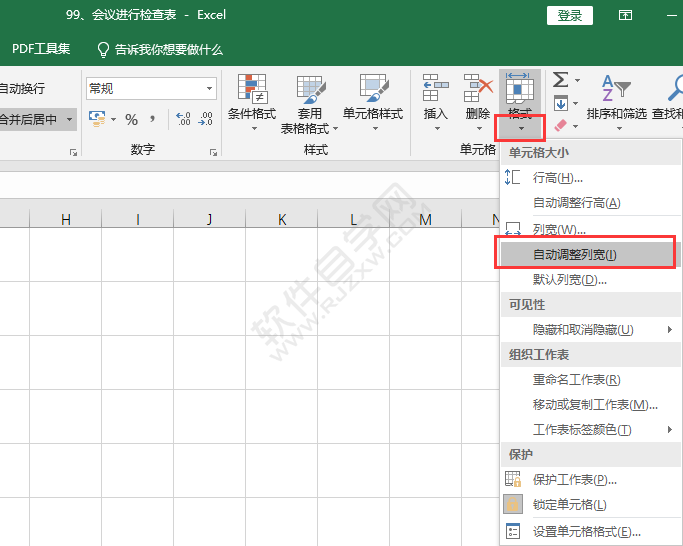This screenshot has height=546, width=683.
Task: Expand Merge and Center dropdown arrow
Action: 69,119
